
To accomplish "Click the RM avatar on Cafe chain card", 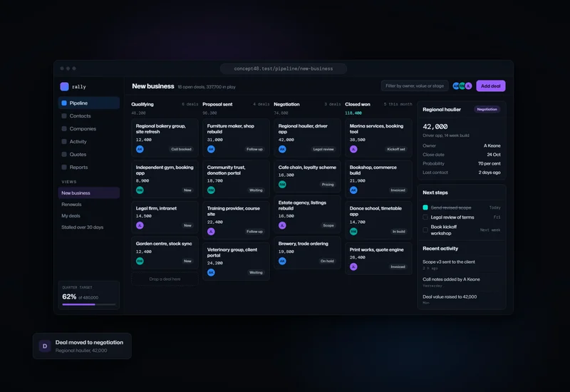I will [282, 185].
